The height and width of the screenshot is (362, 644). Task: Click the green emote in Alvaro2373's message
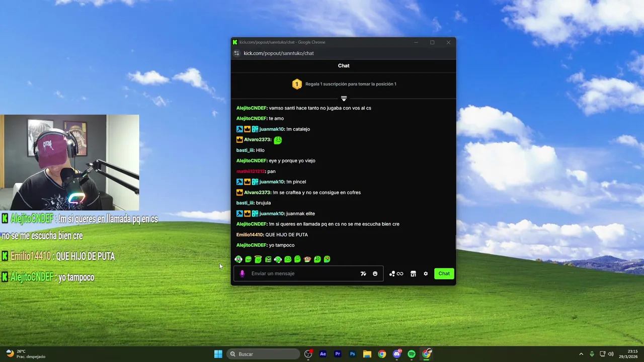pyautogui.click(x=278, y=140)
